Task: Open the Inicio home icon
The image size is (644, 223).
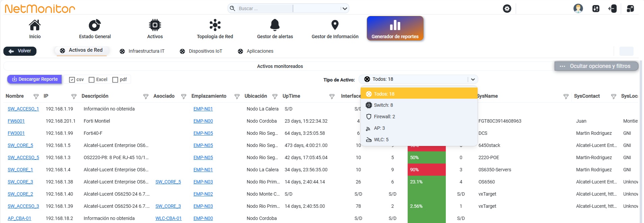Action: [34, 25]
